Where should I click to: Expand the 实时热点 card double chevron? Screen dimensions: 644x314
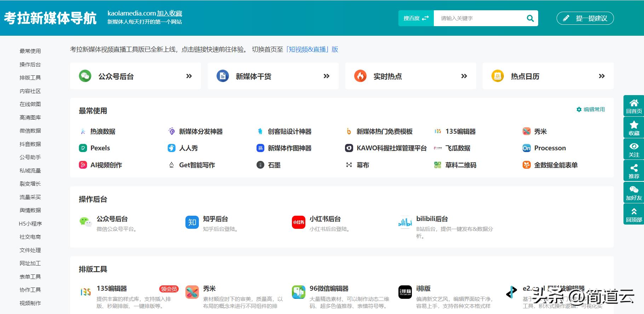pyautogui.click(x=464, y=76)
